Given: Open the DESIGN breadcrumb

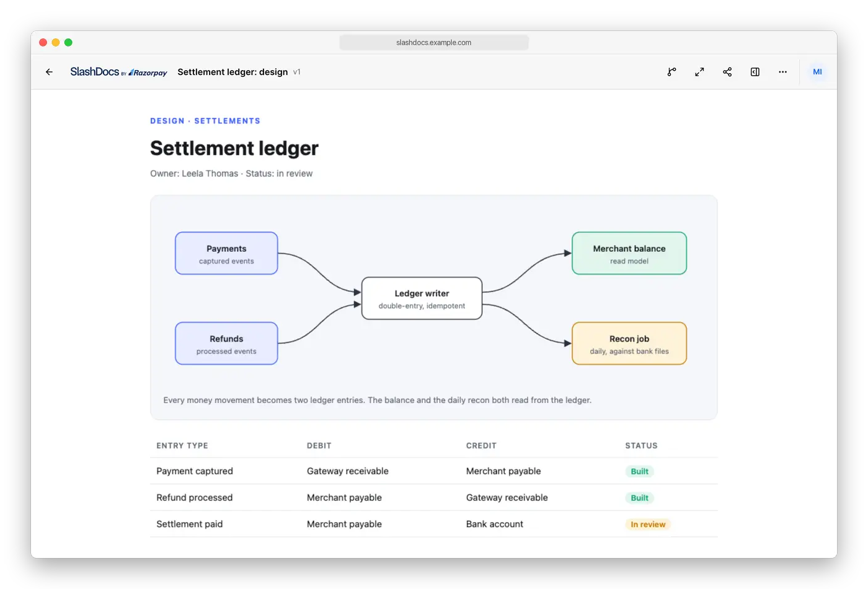Looking at the screenshot, I should (x=167, y=121).
